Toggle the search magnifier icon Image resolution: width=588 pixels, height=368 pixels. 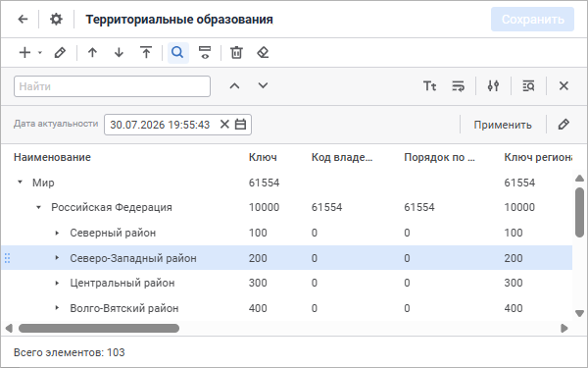[x=177, y=53]
